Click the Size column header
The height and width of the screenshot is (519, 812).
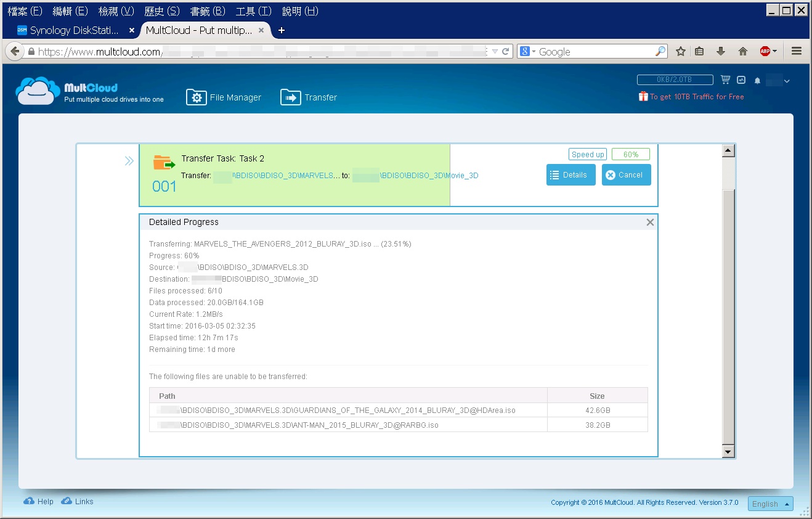(598, 396)
